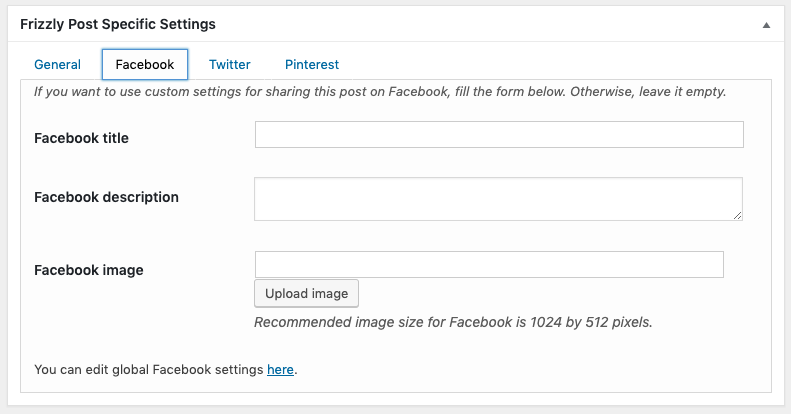
Task: Click the recommended image size hint text
Action: click(x=453, y=322)
